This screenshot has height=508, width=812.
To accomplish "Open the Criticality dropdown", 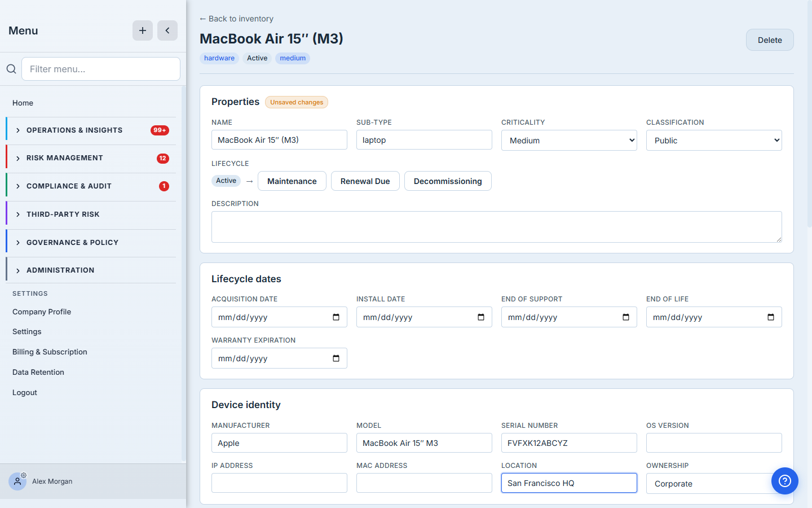I will 569,141.
